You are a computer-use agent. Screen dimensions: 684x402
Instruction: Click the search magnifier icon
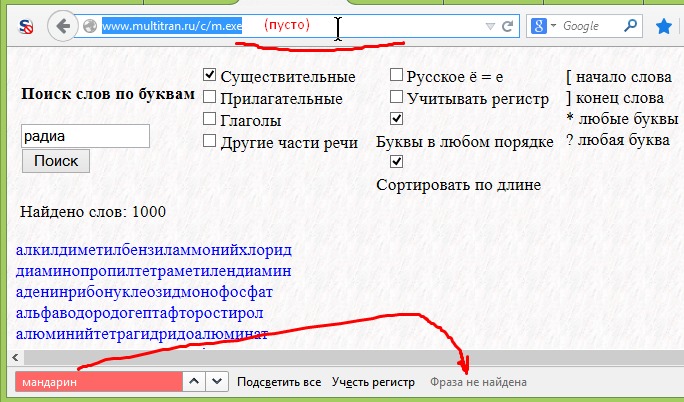630,26
